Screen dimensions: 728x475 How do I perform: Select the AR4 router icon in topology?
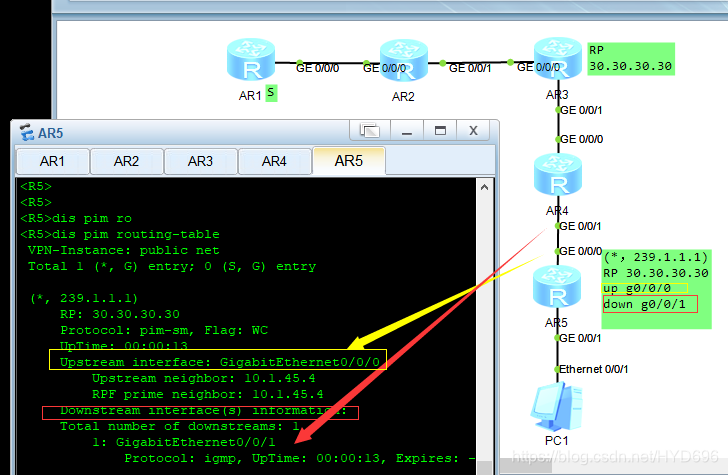(558, 176)
